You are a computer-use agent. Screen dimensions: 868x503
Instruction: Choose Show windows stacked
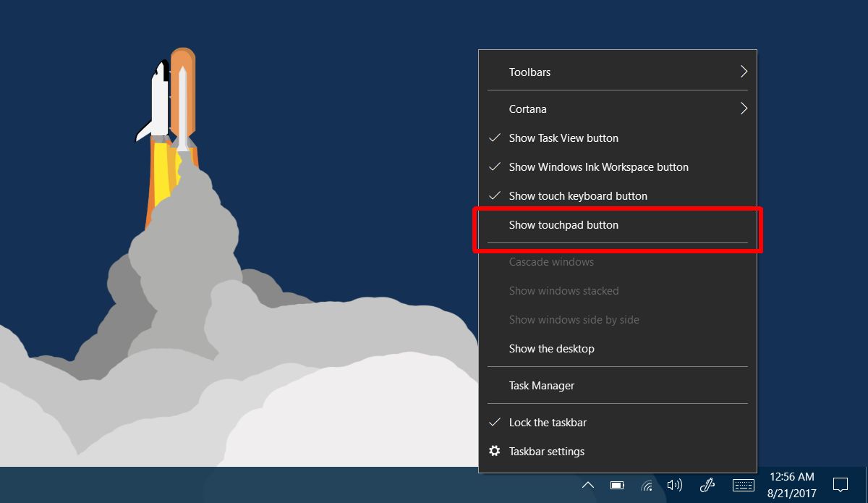point(618,291)
